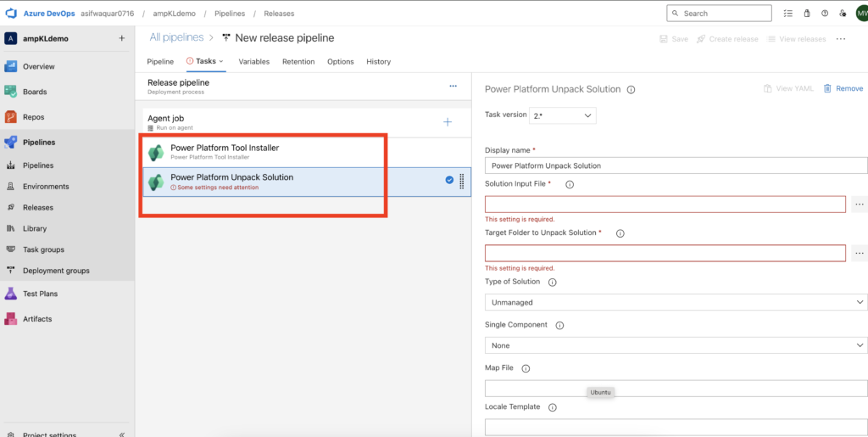Click the Target Folder to Unpack Solution field

[x=665, y=253]
